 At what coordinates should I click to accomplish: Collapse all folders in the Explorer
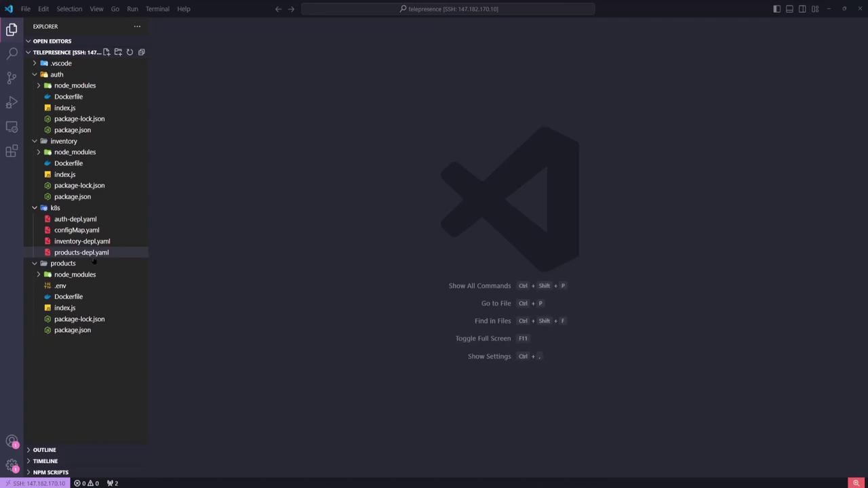141,52
